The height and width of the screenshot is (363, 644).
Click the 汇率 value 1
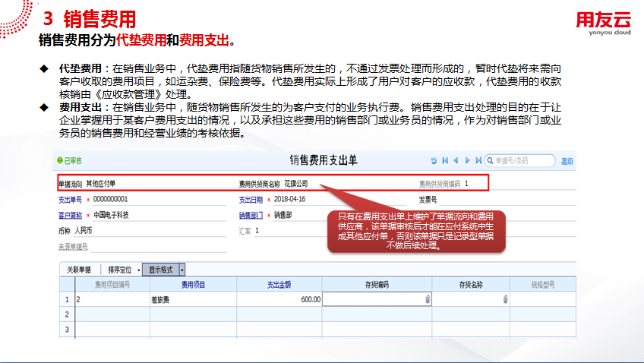click(257, 231)
